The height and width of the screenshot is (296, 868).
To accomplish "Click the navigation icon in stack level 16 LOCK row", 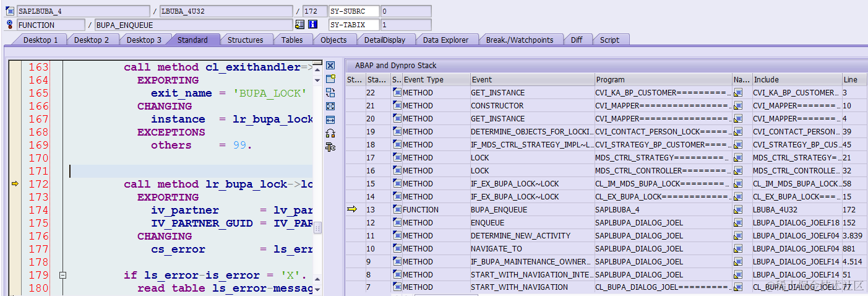I will 738,171.
